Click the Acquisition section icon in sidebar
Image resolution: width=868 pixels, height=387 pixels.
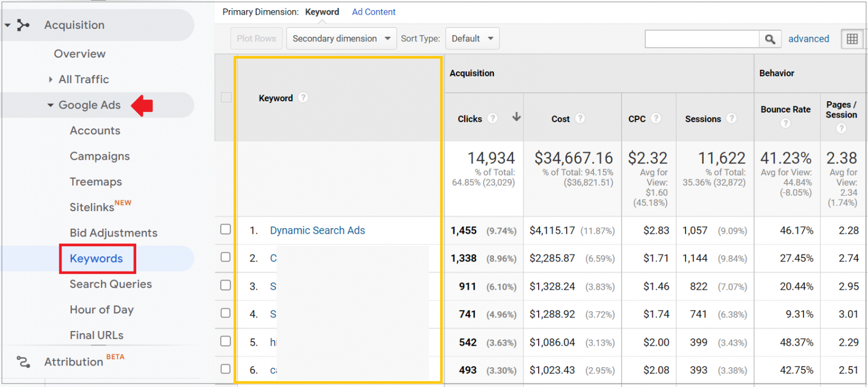23,25
